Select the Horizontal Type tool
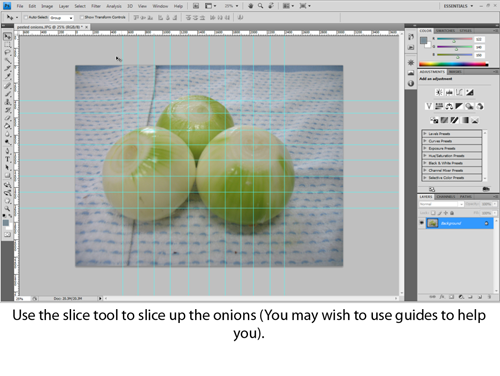Viewport: 500px width, 376px height. [7, 159]
